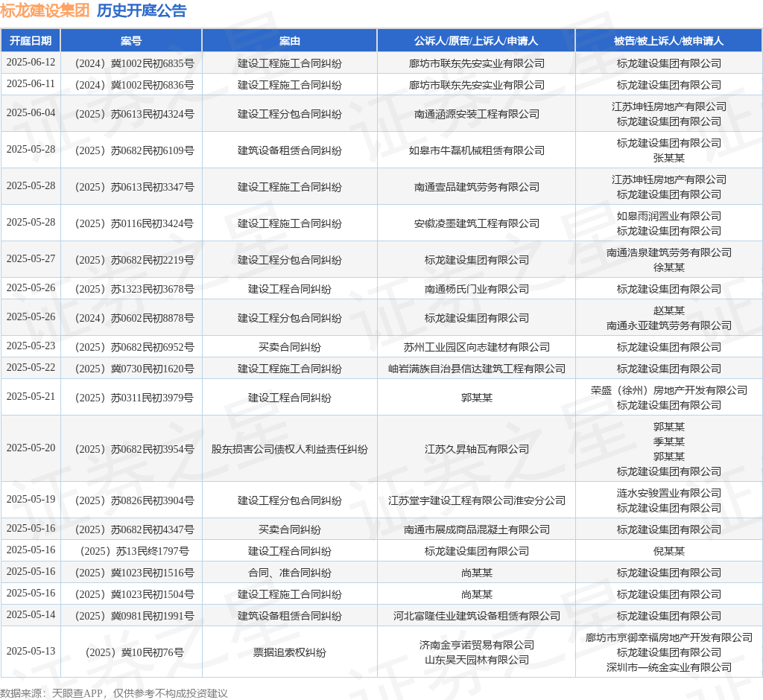Click defendant 季某某
Image resolution: width=763 pixels, height=700 pixels.
(x=668, y=442)
